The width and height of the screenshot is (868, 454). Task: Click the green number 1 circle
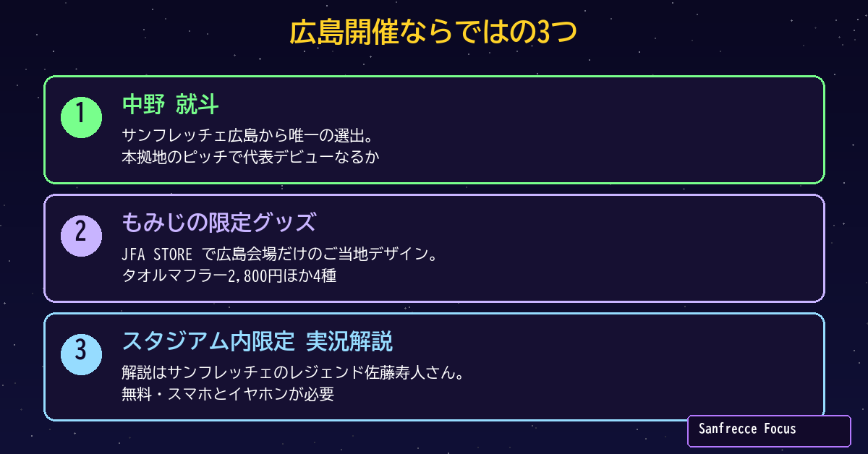coord(81,117)
